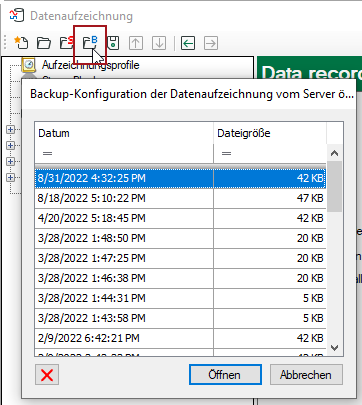The height and width of the screenshot is (405, 362).
Task: Open configuration with the plain folder icon
Action: tap(44, 43)
